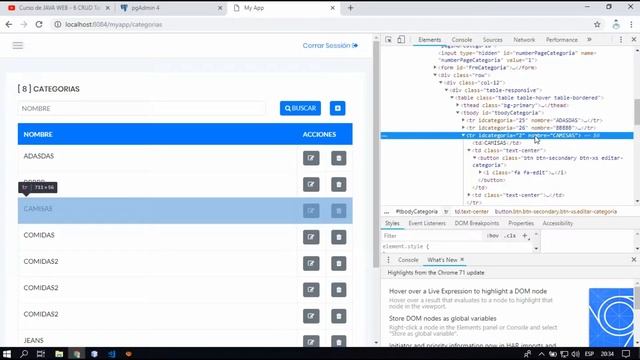Expand the thead bg-primary node
Image resolution: width=640 pixels, height=360 pixels.
[458, 105]
